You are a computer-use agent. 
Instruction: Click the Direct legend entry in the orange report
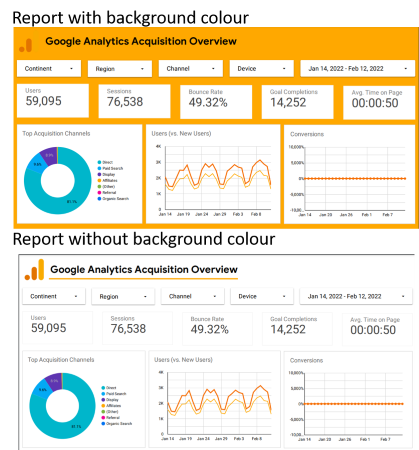click(105, 162)
